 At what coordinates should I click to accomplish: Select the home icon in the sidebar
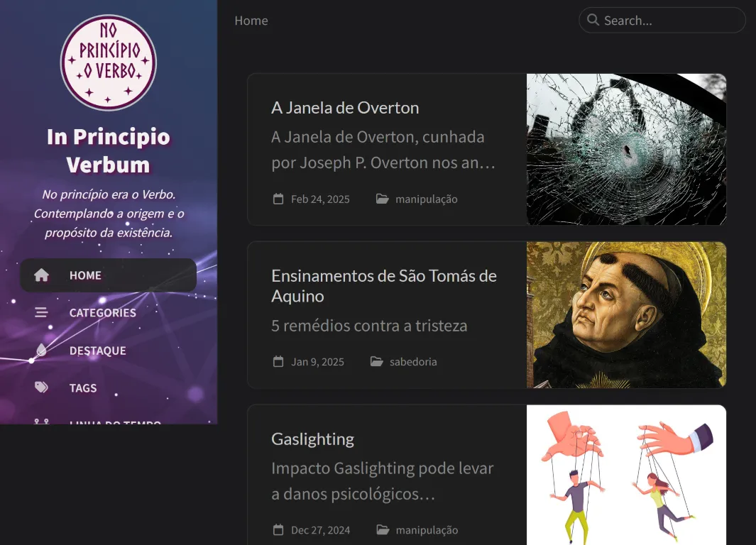pyautogui.click(x=41, y=275)
